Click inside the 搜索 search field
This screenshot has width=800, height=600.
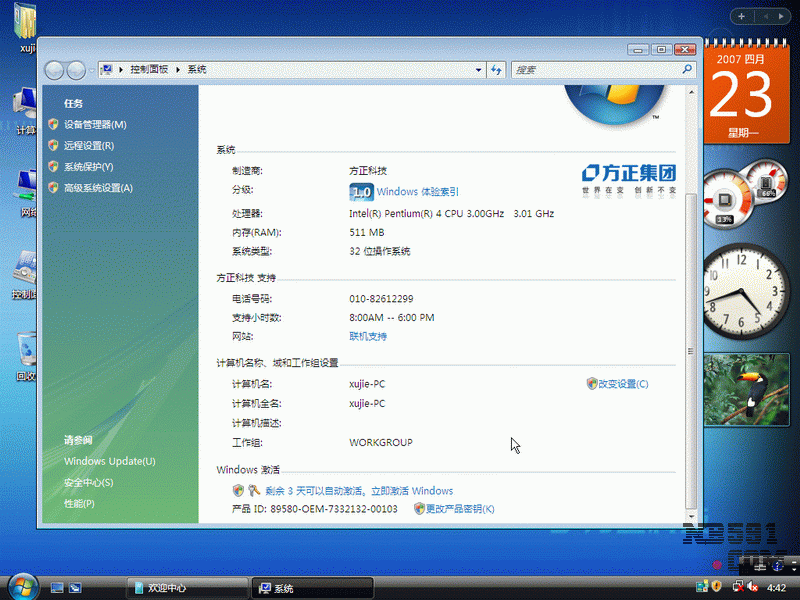tap(595, 70)
